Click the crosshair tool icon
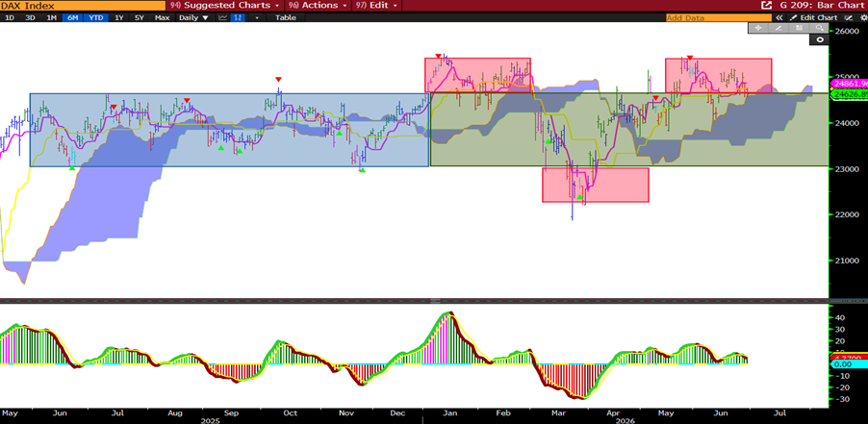868x424 pixels. [x=758, y=28]
